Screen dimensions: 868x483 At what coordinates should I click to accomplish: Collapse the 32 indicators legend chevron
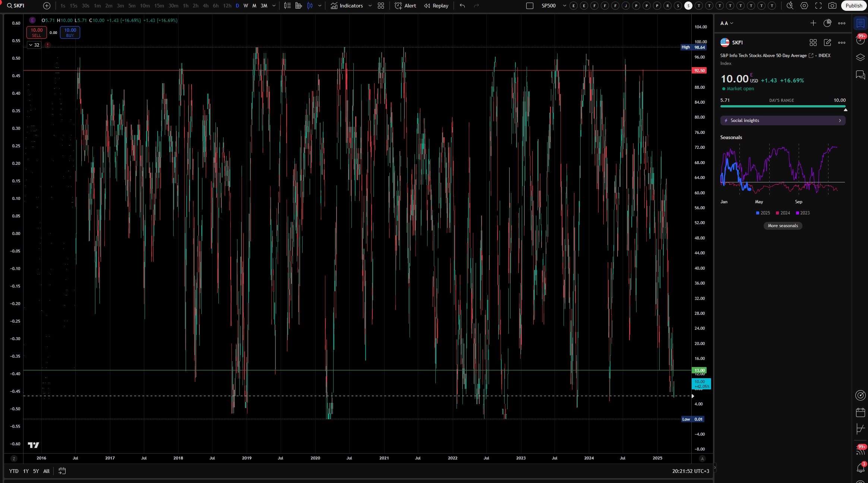tap(31, 45)
